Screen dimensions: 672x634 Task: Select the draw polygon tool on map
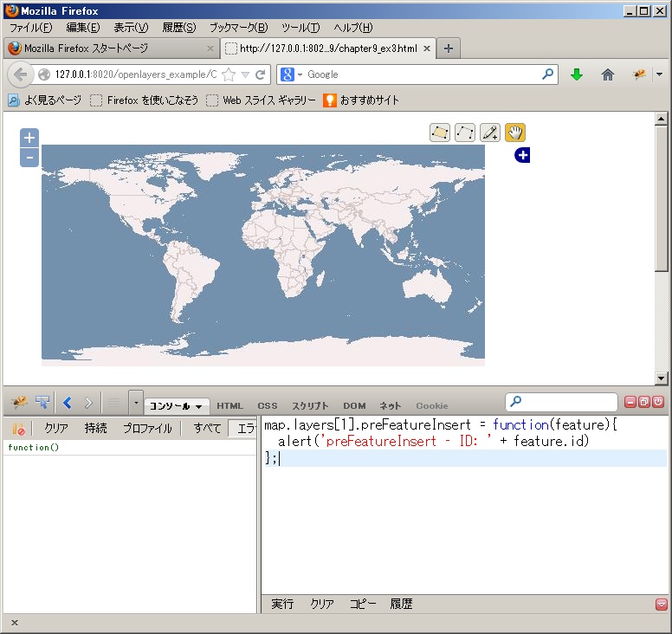point(440,133)
